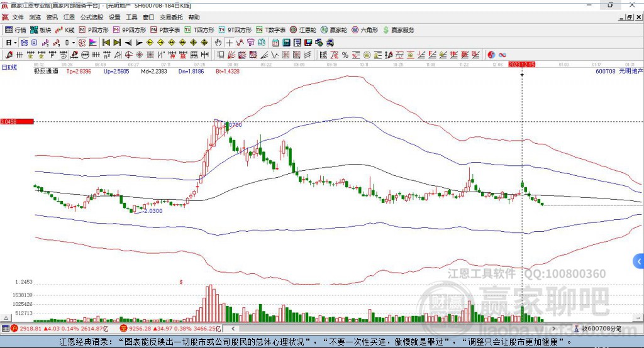Image resolution: width=644 pixels, height=348 pixels.
Task: Click the 600708 光明地产 stock label
Action: click(619, 72)
